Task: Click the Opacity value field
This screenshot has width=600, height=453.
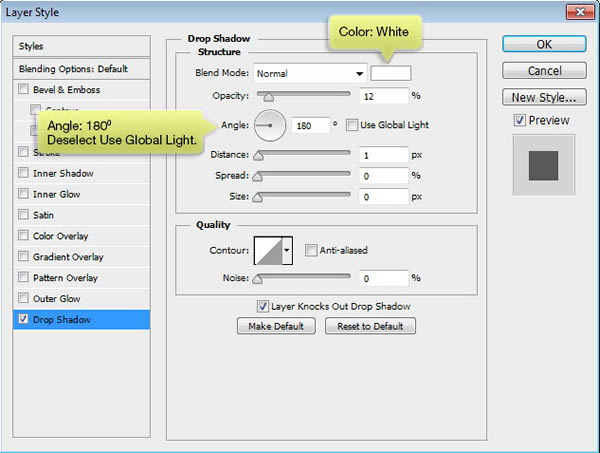Action: tap(384, 96)
